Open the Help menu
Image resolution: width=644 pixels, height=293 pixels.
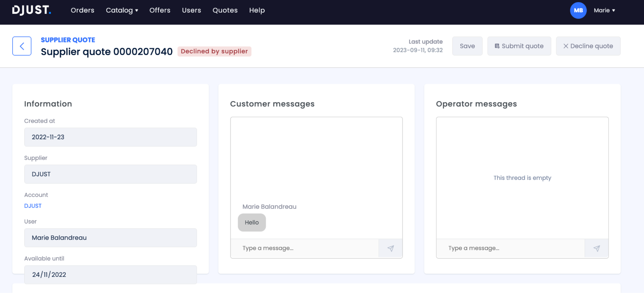257,10
